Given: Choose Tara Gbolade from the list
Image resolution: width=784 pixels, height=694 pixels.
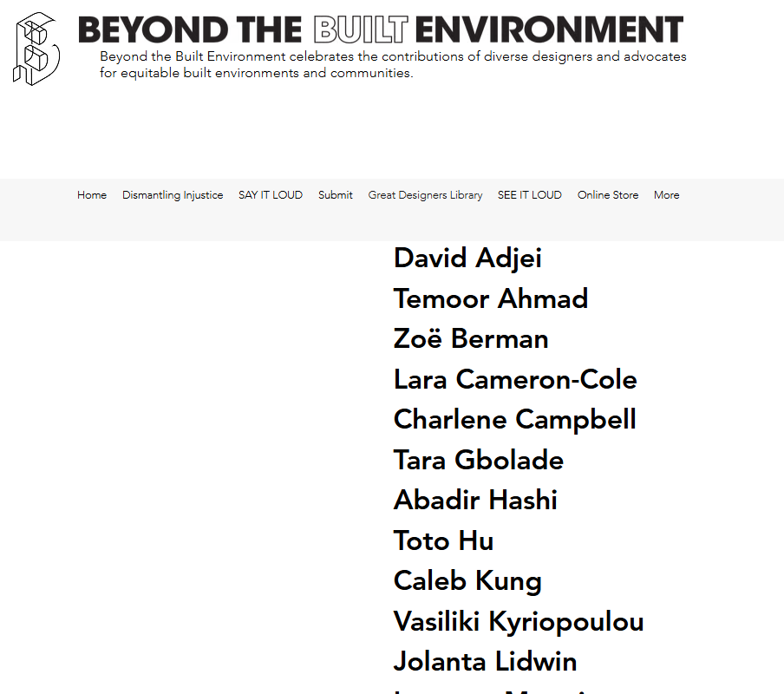Looking at the screenshot, I should [478, 461].
